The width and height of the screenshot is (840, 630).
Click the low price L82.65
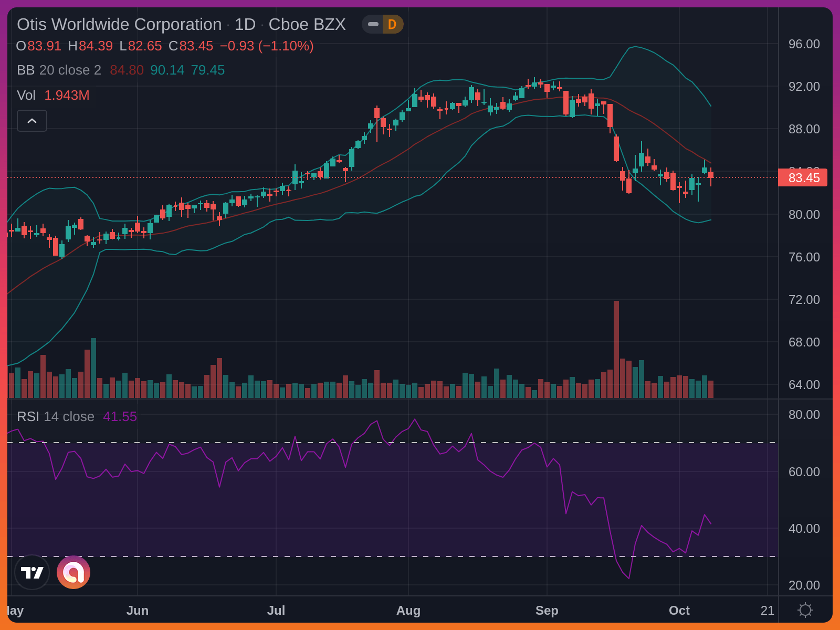pyautogui.click(x=141, y=46)
